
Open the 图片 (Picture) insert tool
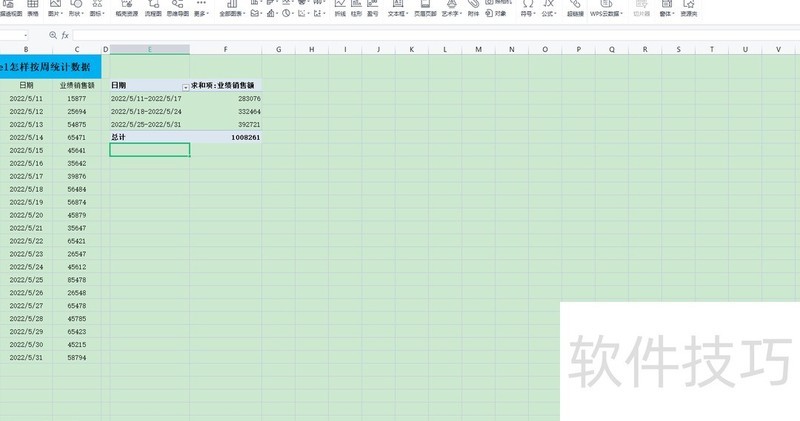[55, 8]
